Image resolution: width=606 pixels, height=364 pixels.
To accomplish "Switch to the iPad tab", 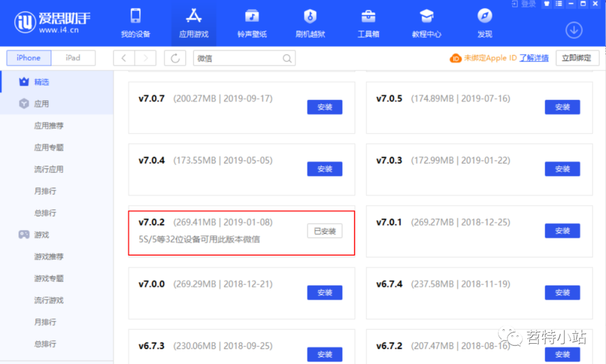I will [73, 58].
